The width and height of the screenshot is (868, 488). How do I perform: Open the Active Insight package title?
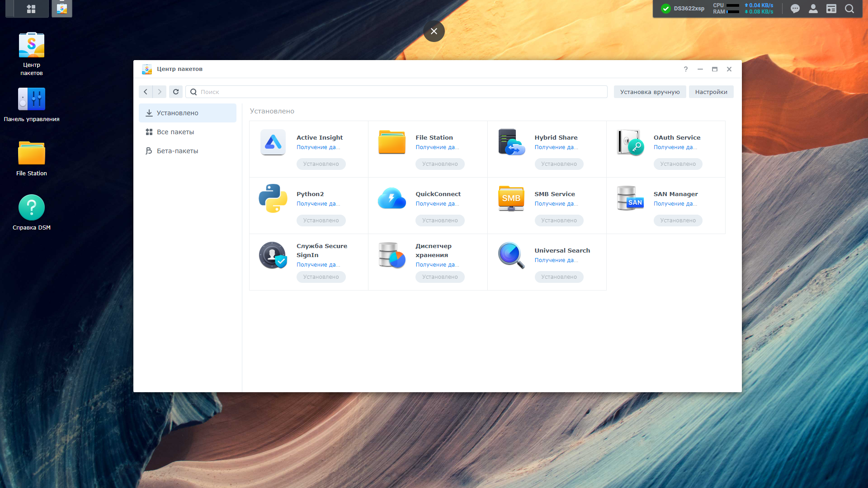tap(320, 137)
